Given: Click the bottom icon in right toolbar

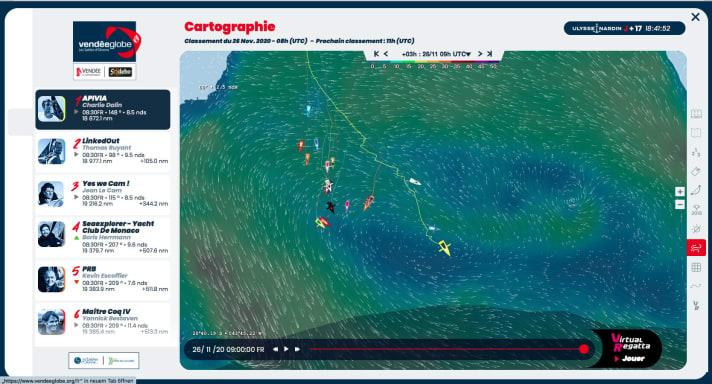Looking at the screenshot, I should click(696, 305).
